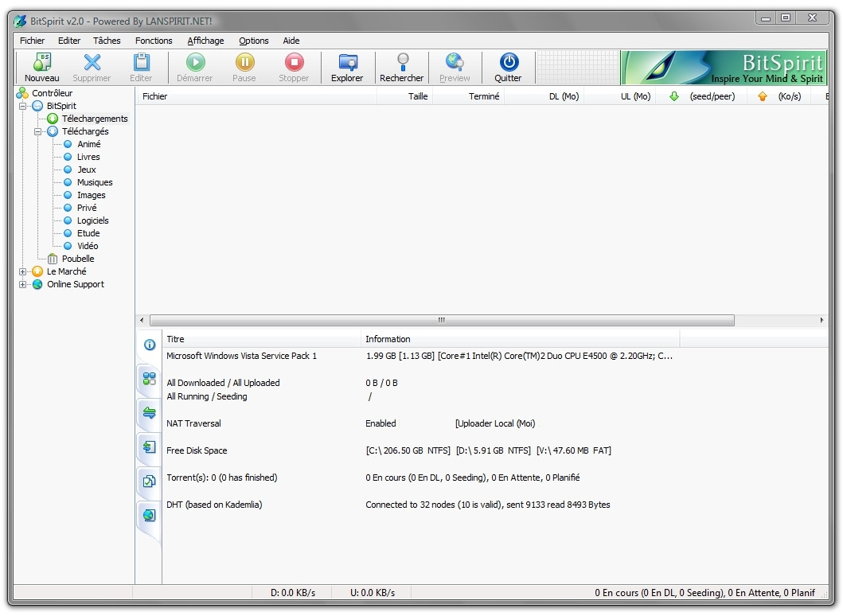843x616 pixels.
Task: Sort list by Taille column header
Action: tap(417, 96)
